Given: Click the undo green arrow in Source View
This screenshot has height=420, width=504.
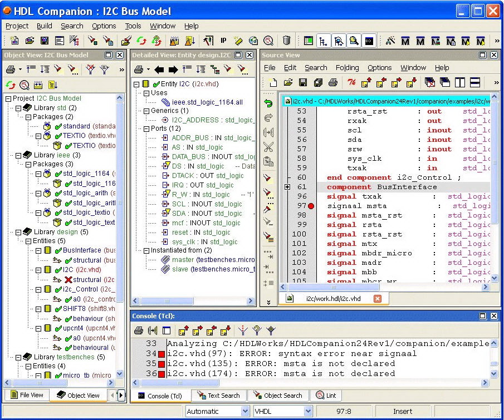Looking at the screenshot, I should (268, 103).
